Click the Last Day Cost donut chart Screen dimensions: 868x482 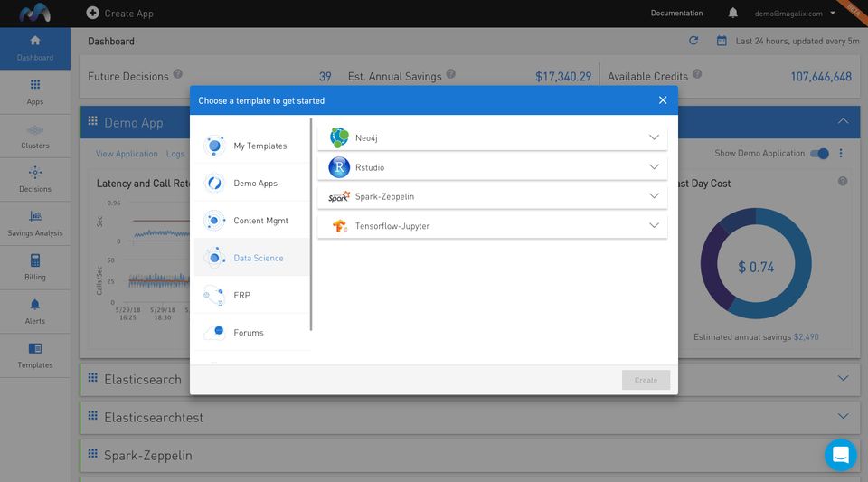pyautogui.click(x=756, y=263)
